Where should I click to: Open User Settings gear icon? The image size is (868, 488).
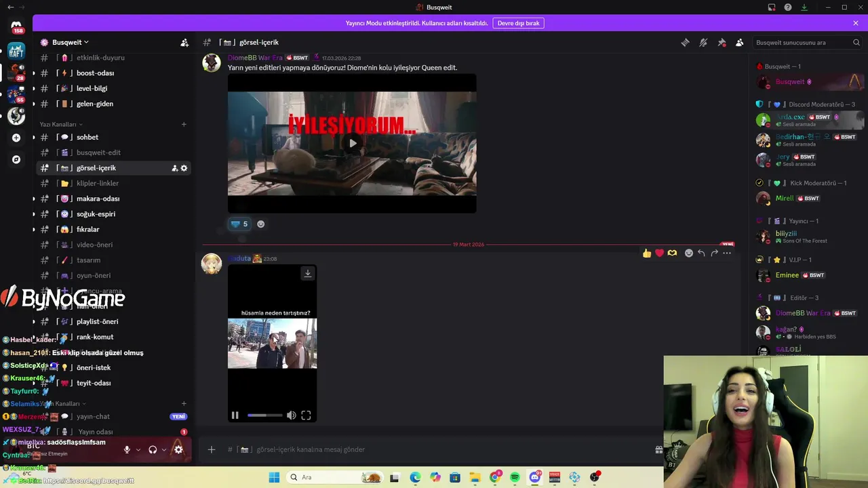(x=178, y=449)
